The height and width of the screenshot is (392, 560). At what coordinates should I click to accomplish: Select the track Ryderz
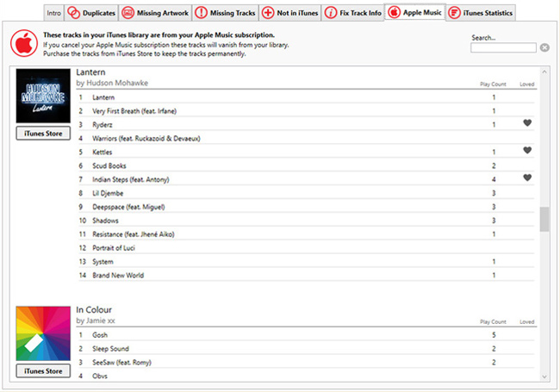tap(306, 125)
